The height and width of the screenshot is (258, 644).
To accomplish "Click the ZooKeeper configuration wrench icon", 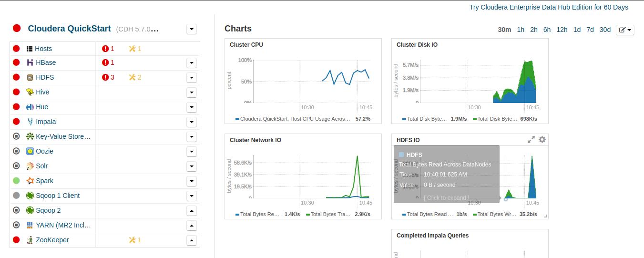I will click(133, 240).
